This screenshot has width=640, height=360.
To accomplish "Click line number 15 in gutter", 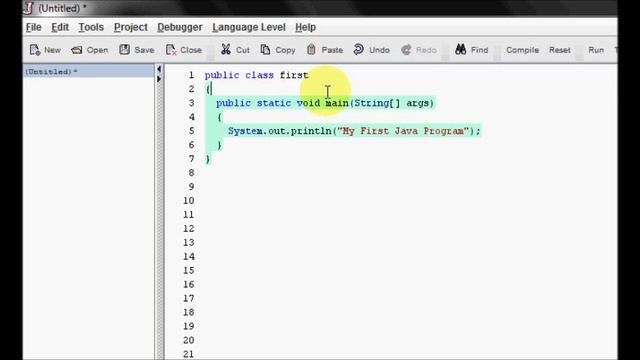I will click(189, 271).
